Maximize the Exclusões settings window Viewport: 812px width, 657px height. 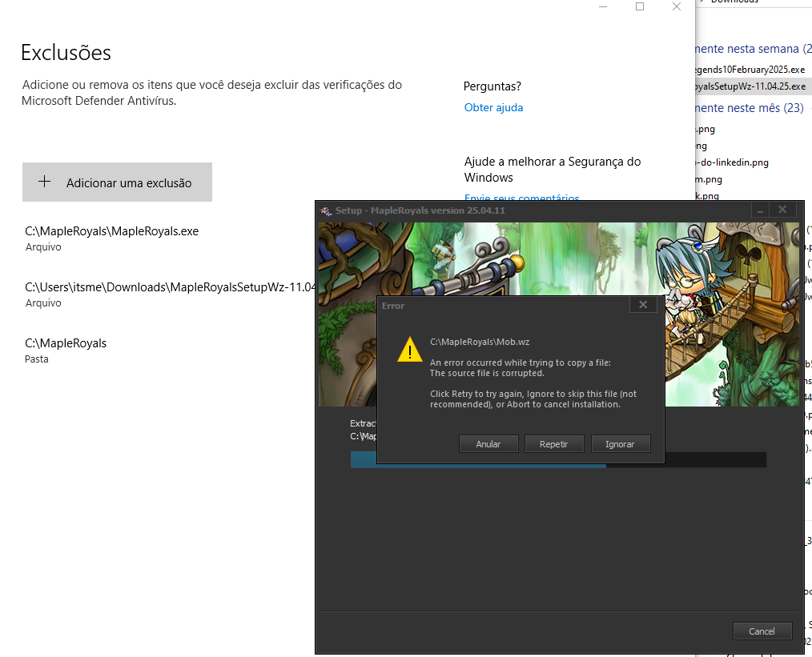[640, 6]
